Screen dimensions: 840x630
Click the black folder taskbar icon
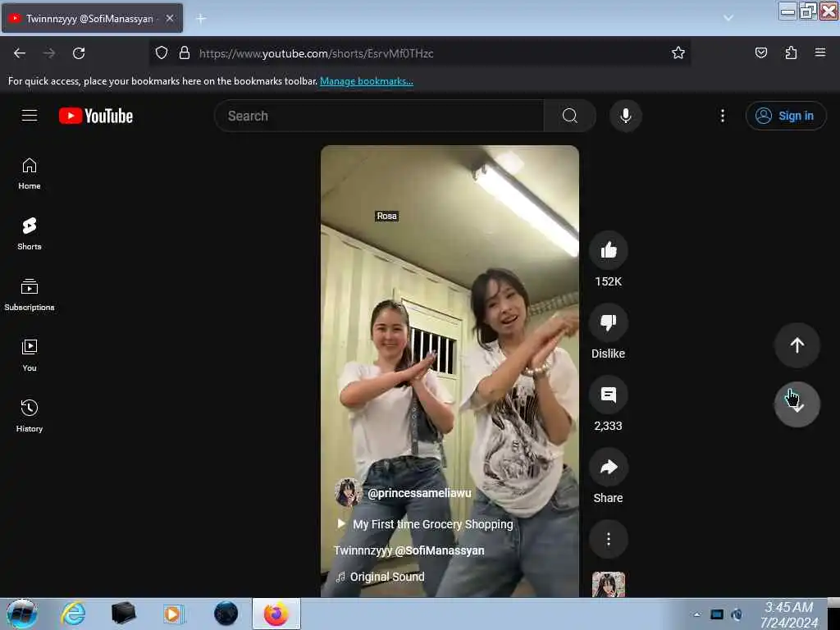pyautogui.click(x=123, y=614)
